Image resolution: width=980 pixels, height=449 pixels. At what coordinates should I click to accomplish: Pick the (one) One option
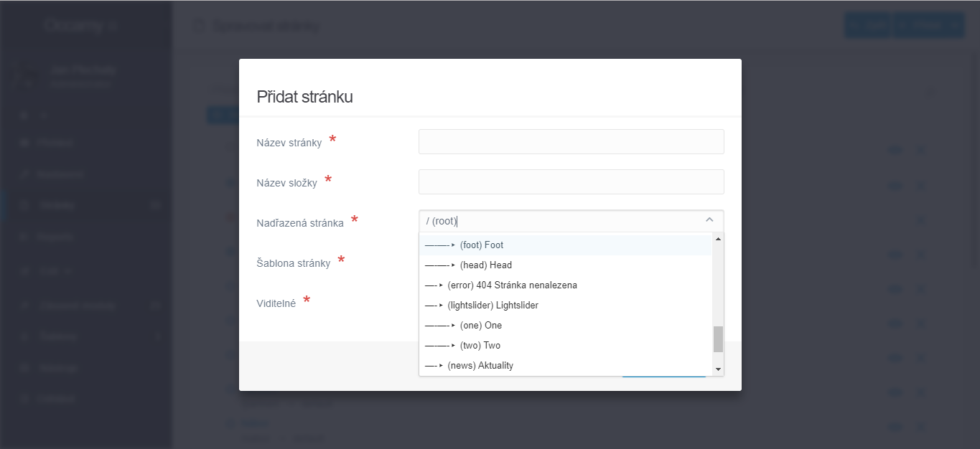(x=565, y=325)
